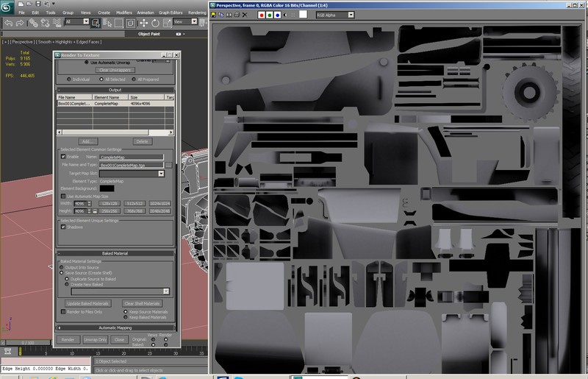Print the image from frame window
This screenshot has height=379, width=588.
pyautogui.click(x=237, y=15)
